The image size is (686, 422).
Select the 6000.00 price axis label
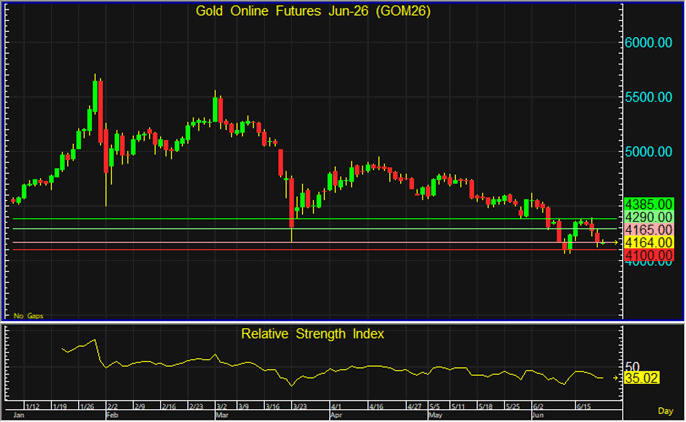pyautogui.click(x=648, y=42)
